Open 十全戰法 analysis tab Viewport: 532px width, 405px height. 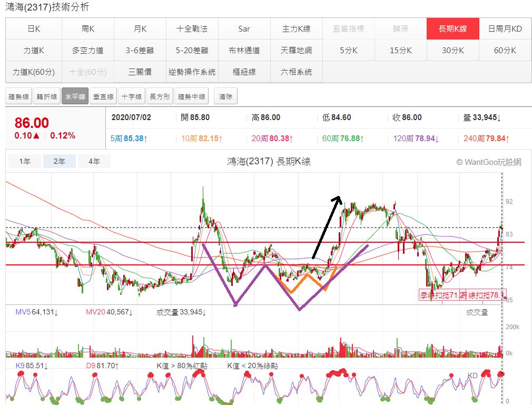192,29
